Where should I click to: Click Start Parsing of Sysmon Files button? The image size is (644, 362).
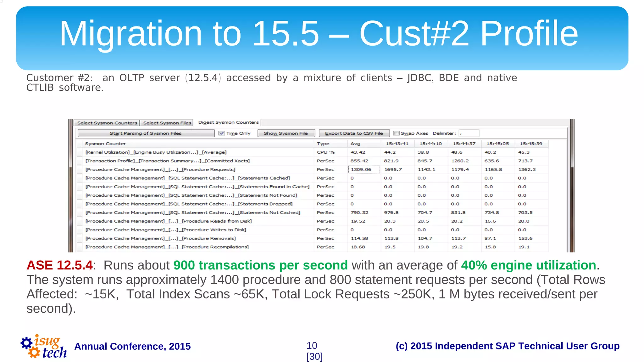[146, 133]
